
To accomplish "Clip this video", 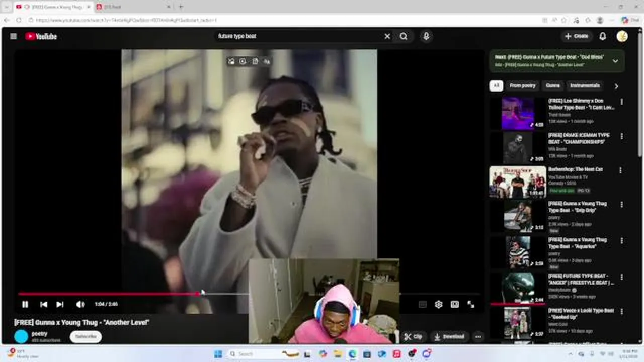I will coord(413,337).
